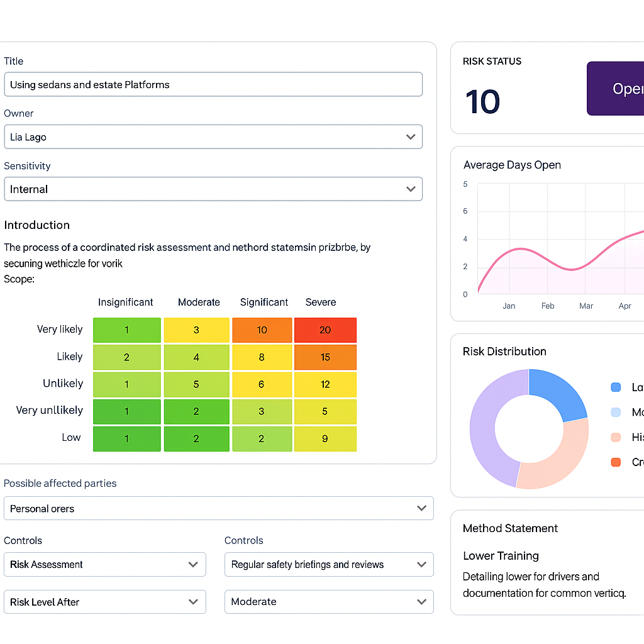Select the red risk matrix cell 20
644x644 pixels.
pyautogui.click(x=325, y=330)
